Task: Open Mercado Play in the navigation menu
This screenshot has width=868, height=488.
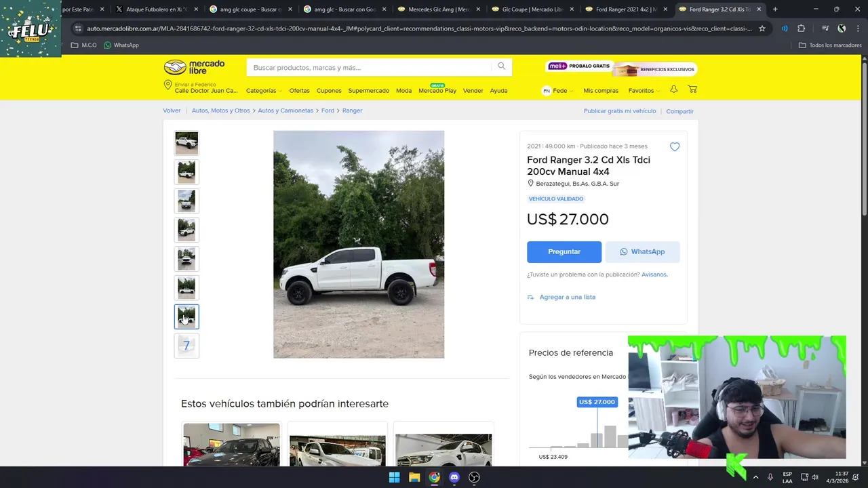Action: tap(437, 90)
